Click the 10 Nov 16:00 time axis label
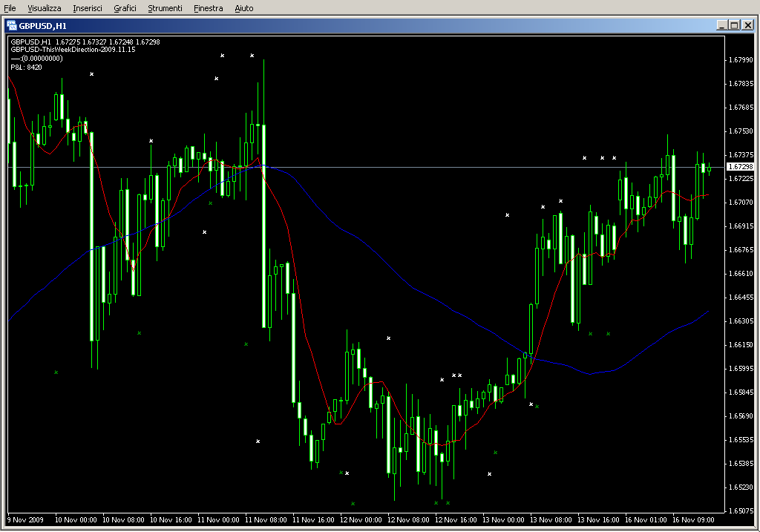The width and height of the screenshot is (760, 532). pyautogui.click(x=171, y=520)
